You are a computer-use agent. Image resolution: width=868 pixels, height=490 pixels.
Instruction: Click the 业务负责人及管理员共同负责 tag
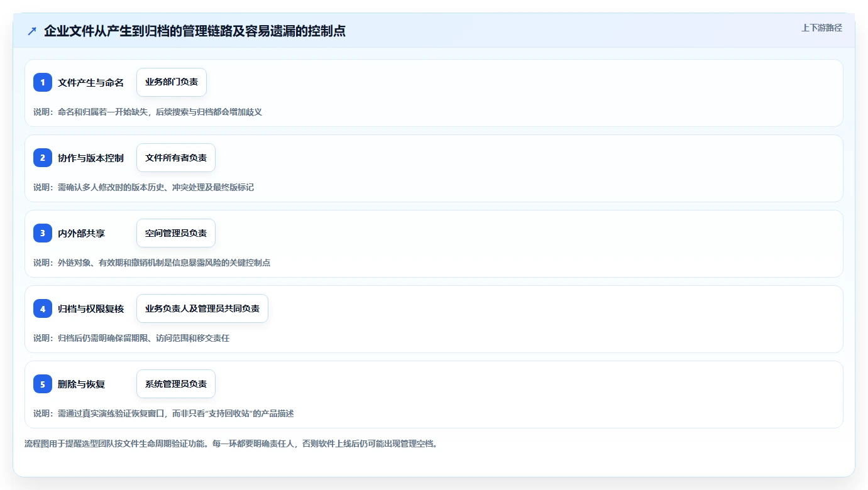[202, 308]
